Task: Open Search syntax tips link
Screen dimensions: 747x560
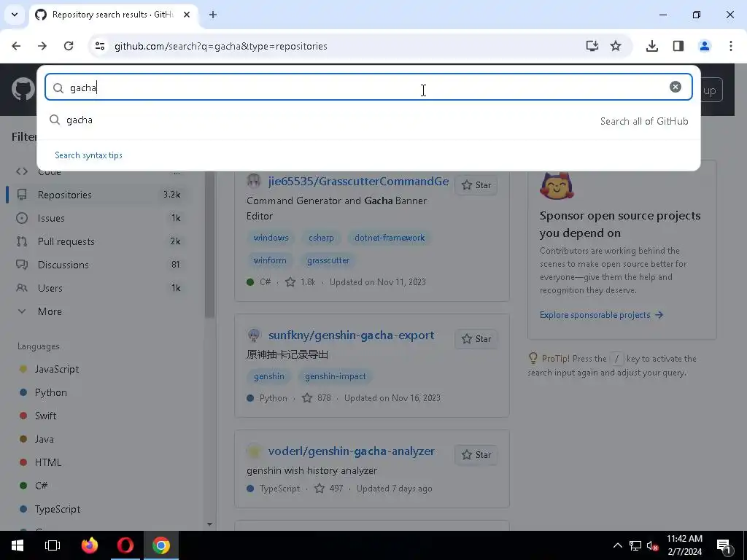Action: coord(88,155)
